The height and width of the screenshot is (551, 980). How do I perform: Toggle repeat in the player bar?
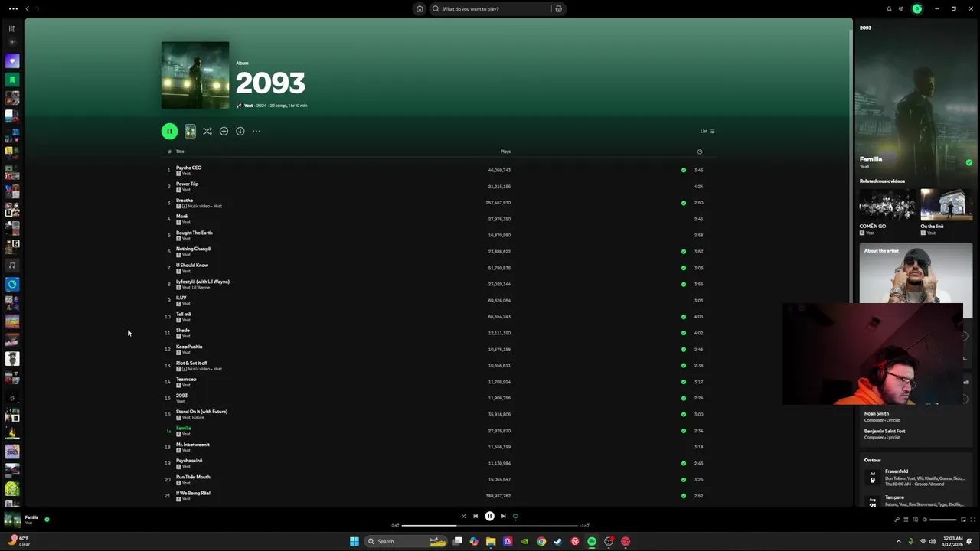click(515, 517)
